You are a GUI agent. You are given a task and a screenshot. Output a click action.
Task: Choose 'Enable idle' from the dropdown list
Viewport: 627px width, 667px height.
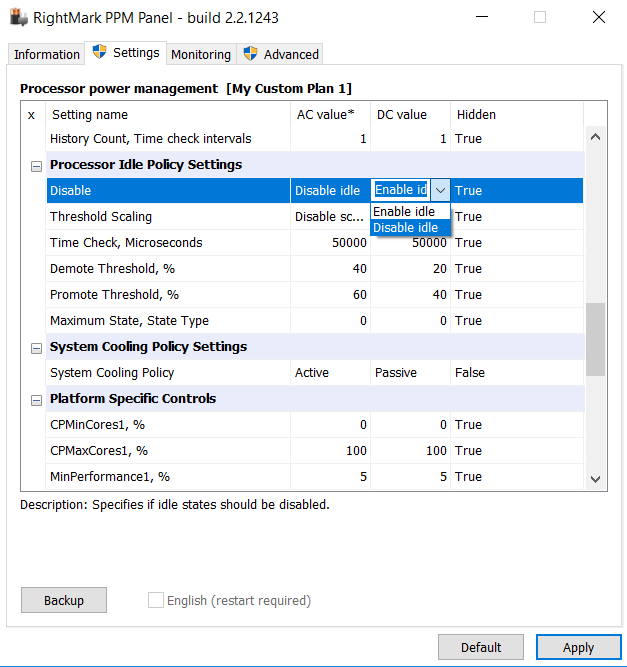pos(410,211)
